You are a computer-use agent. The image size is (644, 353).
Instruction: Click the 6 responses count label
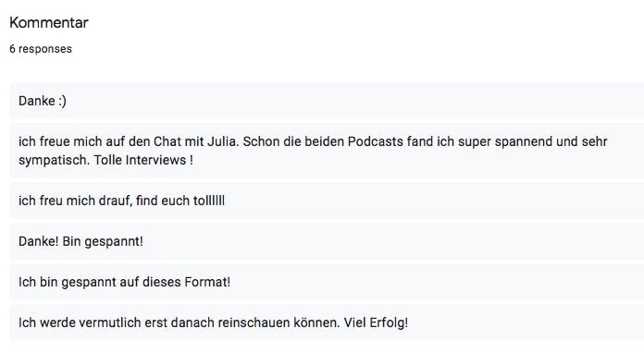coord(41,49)
